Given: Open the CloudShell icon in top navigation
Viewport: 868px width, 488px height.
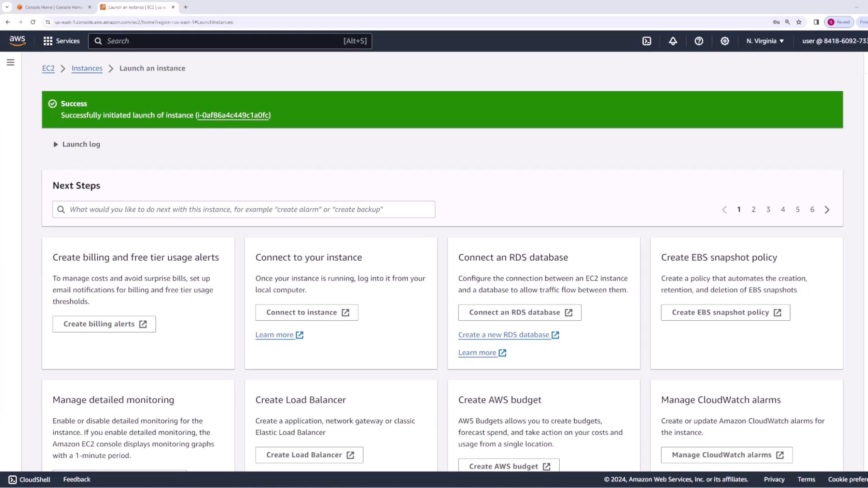Looking at the screenshot, I should click(x=646, y=41).
